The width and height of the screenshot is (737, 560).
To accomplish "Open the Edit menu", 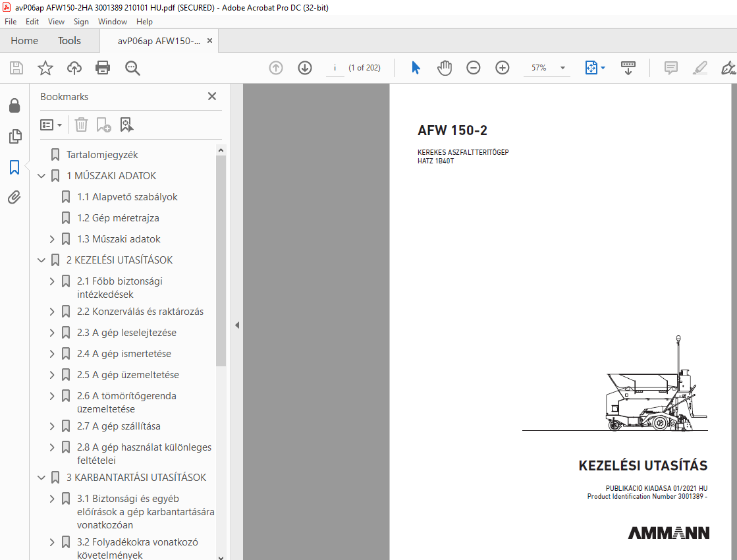I will pyautogui.click(x=32, y=22).
